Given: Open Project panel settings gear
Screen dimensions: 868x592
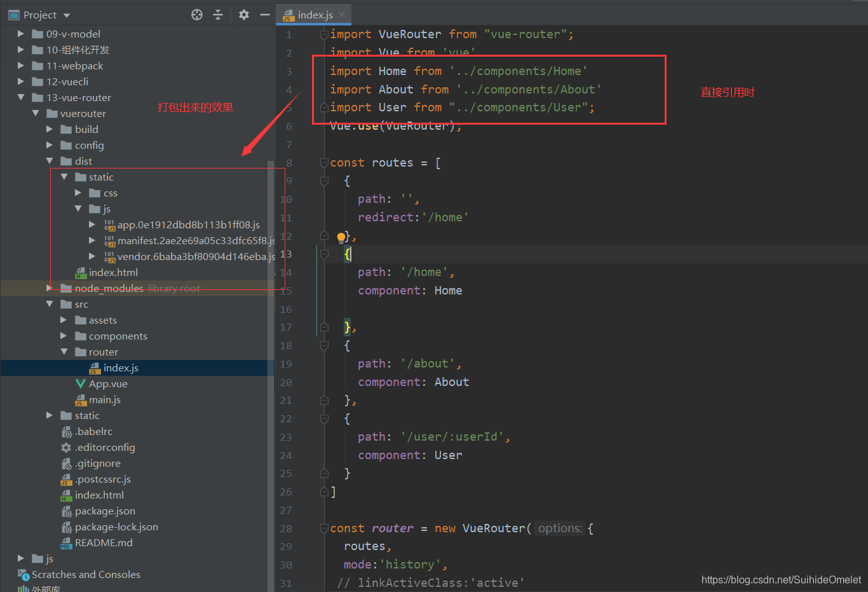Looking at the screenshot, I should click(x=244, y=15).
